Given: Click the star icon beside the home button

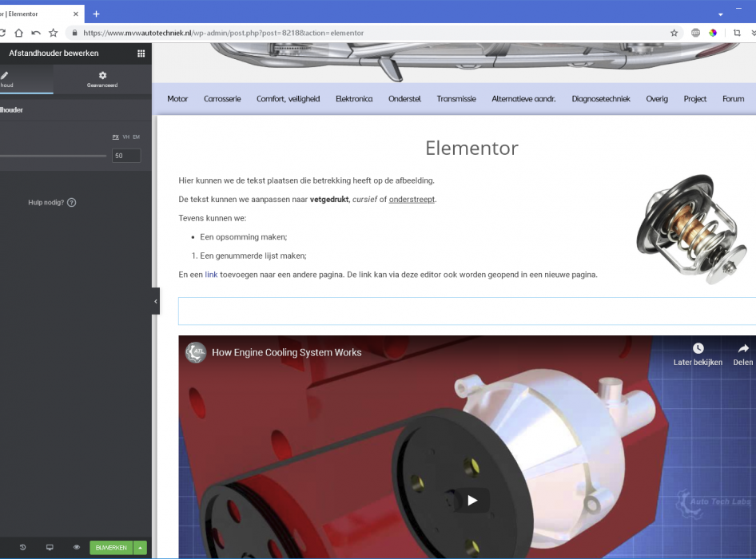Looking at the screenshot, I should click(53, 33).
